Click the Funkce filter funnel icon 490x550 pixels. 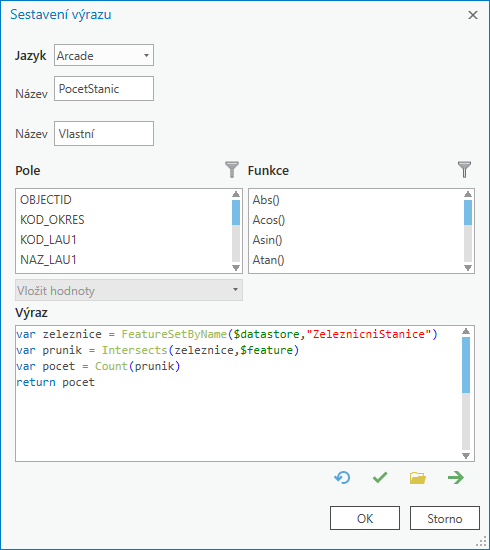[464, 170]
